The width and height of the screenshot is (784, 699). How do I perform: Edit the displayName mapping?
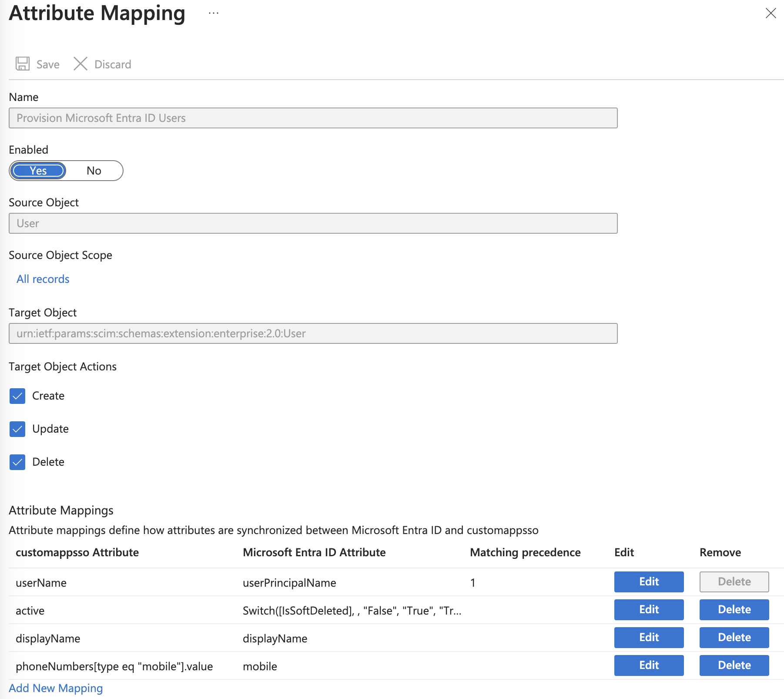point(649,638)
